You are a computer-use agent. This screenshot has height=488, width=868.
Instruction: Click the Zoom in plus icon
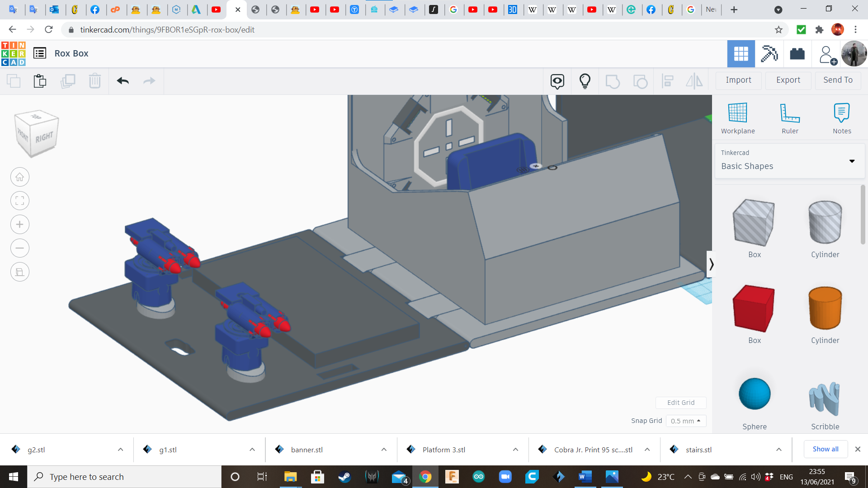(20, 225)
